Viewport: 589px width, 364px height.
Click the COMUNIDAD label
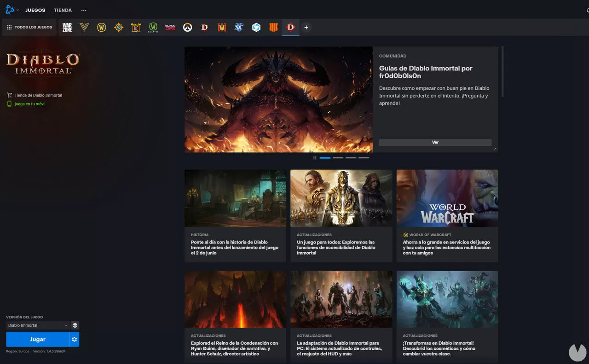click(x=393, y=56)
